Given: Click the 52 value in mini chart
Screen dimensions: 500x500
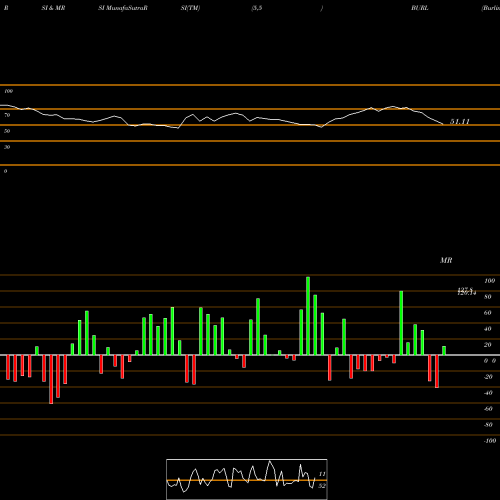Looking at the screenshot, I should (x=322, y=486).
